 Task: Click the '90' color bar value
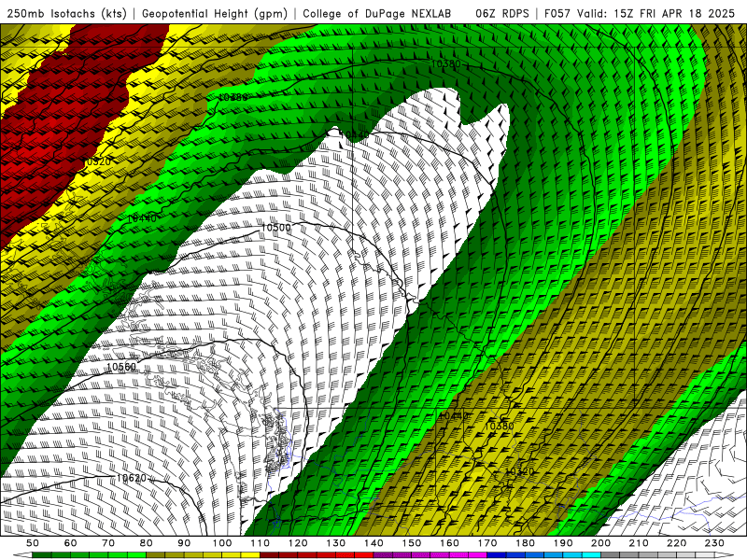point(184,543)
